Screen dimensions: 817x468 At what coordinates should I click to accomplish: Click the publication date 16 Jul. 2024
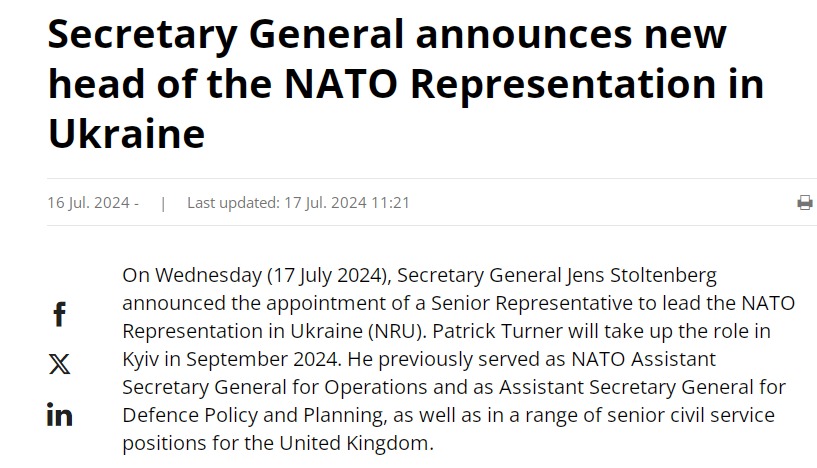tap(88, 202)
